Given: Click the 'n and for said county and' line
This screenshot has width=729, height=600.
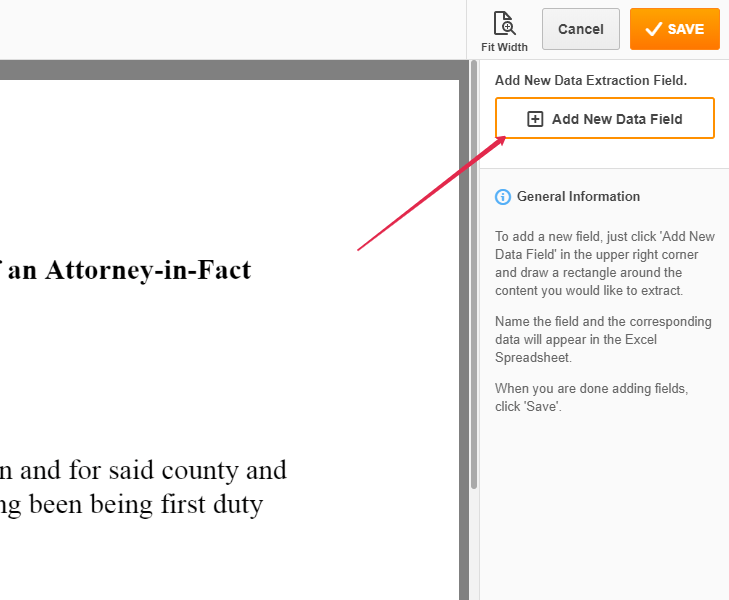Looking at the screenshot, I should click(143, 470).
